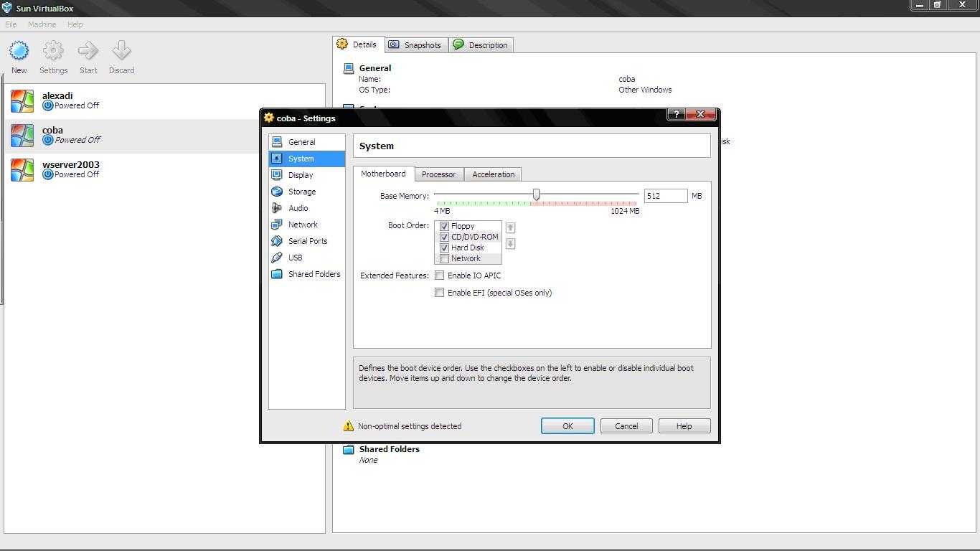Click the General section icon in Details pane
The image size is (980, 551).
click(349, 68)
